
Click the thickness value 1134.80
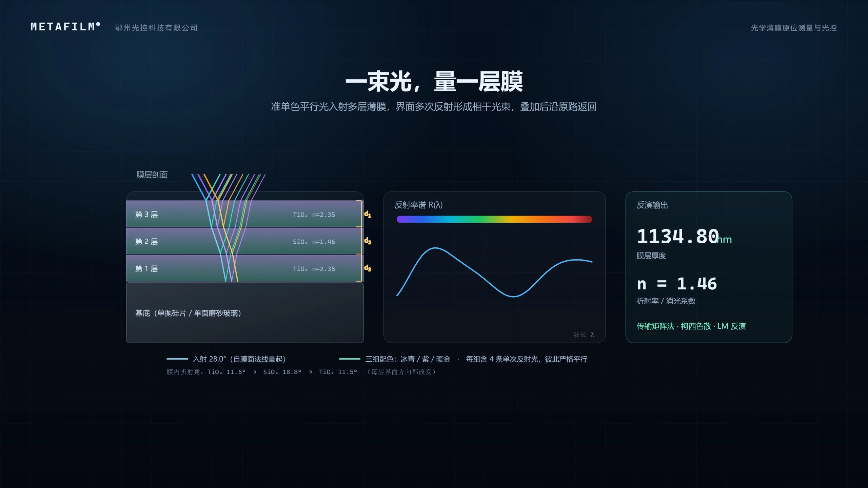pos(678,236)
